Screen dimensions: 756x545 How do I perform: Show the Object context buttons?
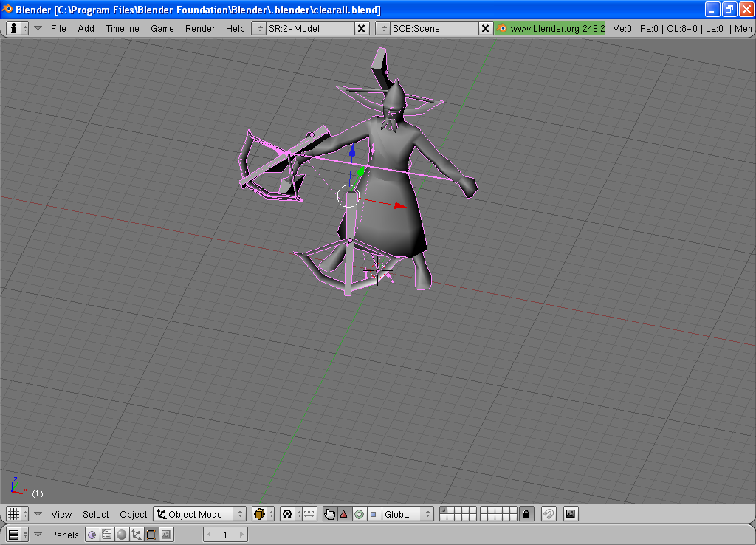pyautogui.click(x=137, y=535)
